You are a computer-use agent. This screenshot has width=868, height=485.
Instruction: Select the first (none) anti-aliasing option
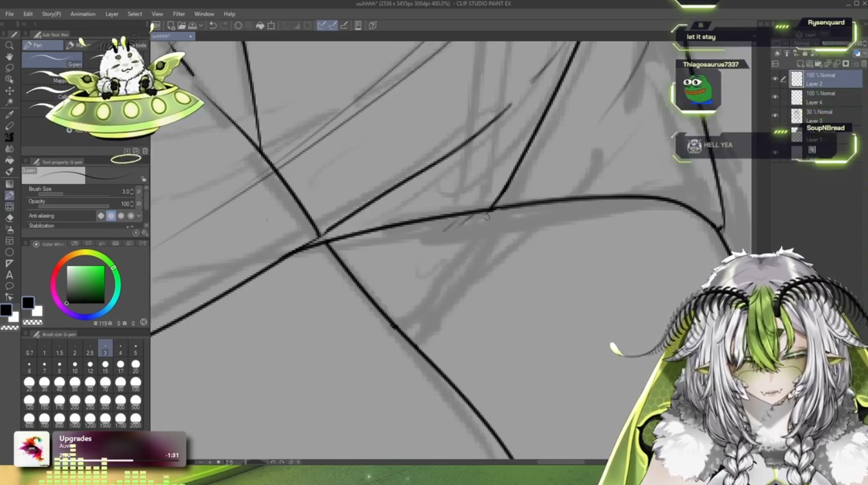(101, 216)
